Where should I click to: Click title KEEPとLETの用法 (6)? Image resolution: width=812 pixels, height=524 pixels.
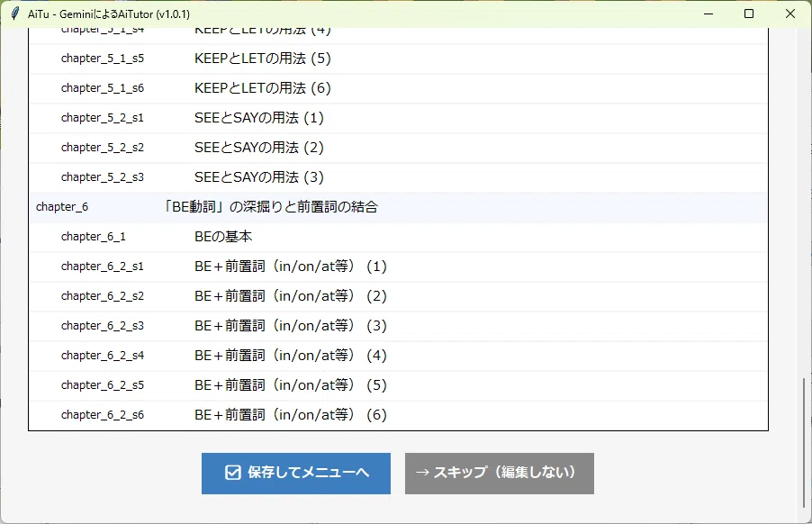coord(263,88)
